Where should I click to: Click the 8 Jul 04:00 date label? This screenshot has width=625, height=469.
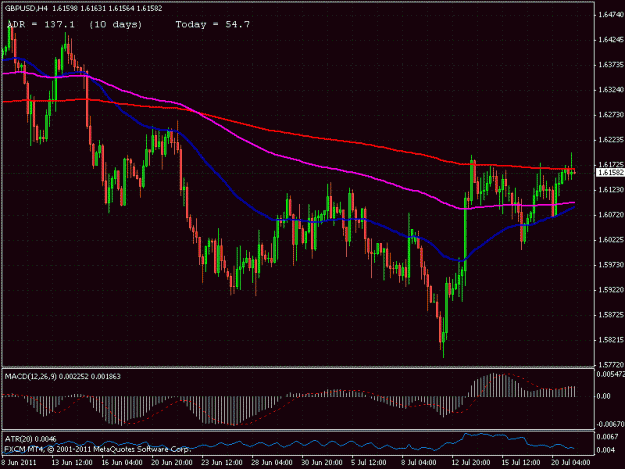[419, 463]
